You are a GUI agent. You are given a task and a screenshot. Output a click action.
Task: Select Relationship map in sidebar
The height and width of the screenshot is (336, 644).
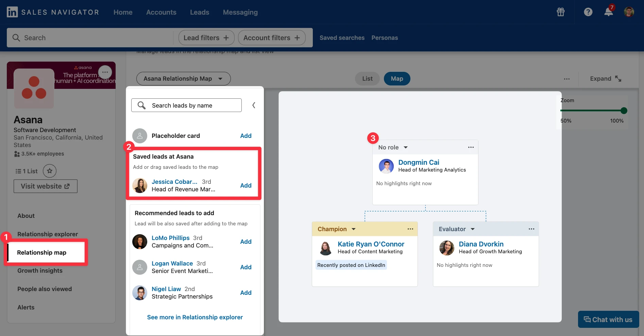41,253
